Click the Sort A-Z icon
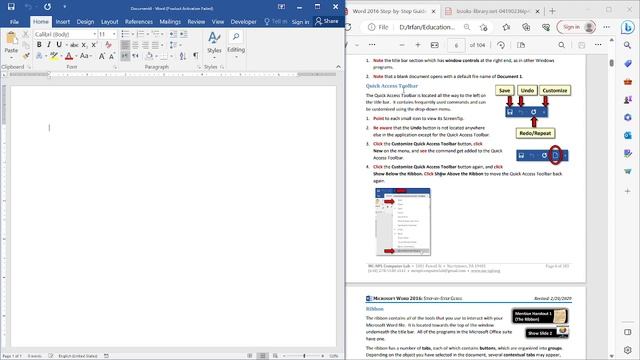Image resolution: width=640 pixels, height=360 pixels. tap(182, 56)
